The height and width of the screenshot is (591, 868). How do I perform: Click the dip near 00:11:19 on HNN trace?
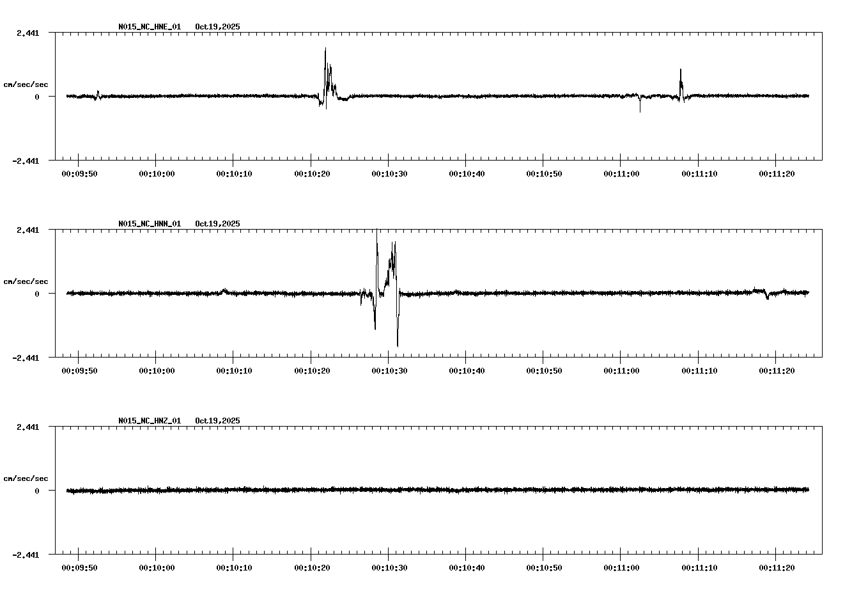(768, 298)
